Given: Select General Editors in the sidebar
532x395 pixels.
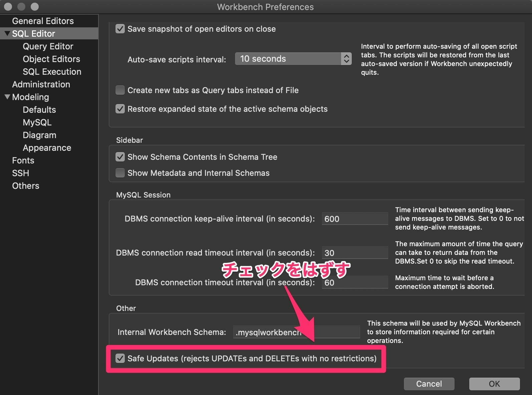Looking at the screenshot, I should 43,21.
